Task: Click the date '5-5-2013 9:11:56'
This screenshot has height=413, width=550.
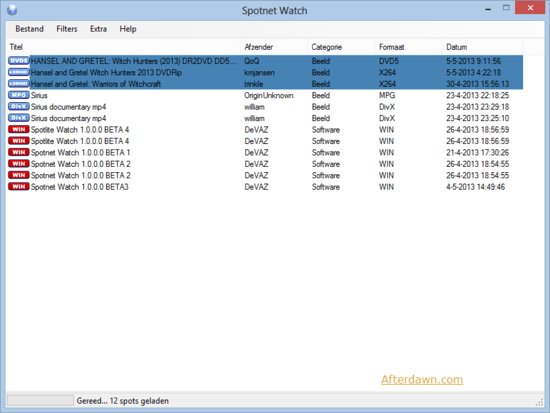Action: point(473,61)
